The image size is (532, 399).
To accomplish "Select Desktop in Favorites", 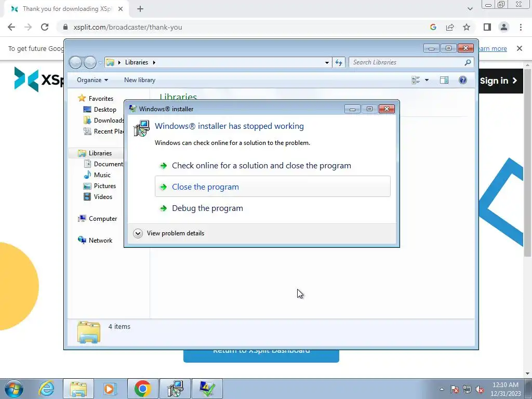I will pyautogui.click(x=105, y=110).
